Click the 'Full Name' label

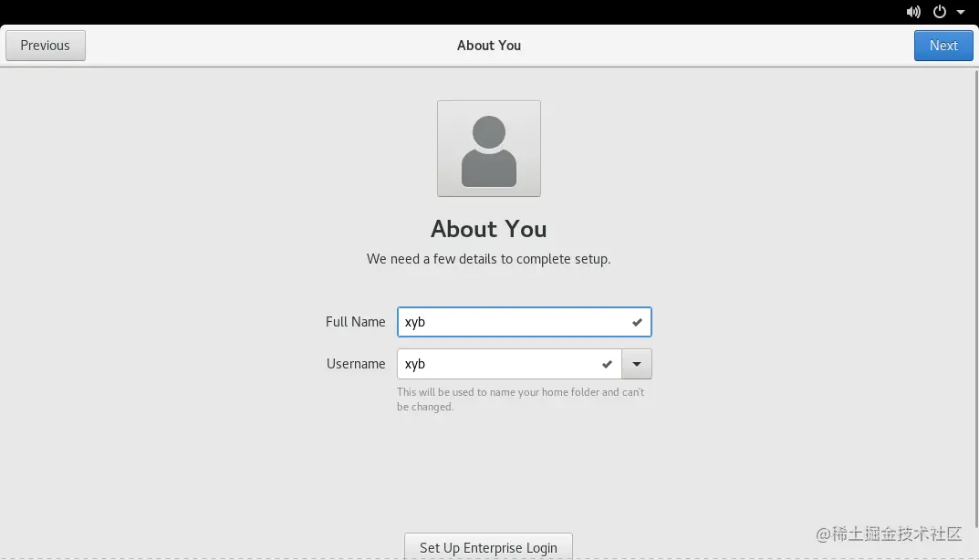[x=355, y=322]
